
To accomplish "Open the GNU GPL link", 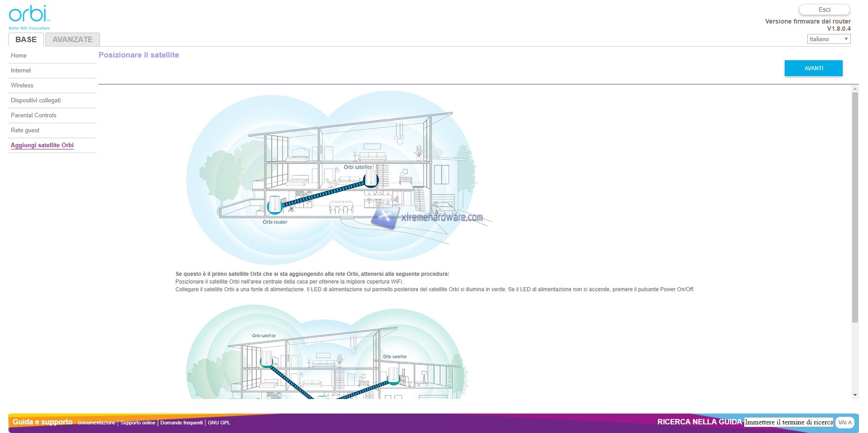I will (219, 423).
